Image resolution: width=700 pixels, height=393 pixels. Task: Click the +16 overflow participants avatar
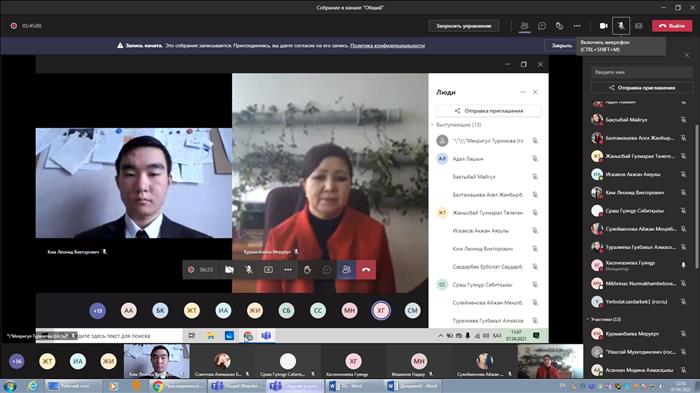(17, 361)
